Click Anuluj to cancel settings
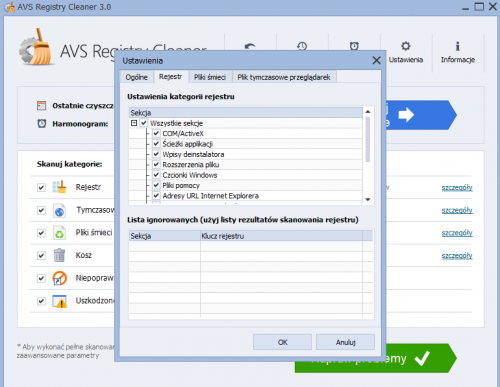 [345, 342]
